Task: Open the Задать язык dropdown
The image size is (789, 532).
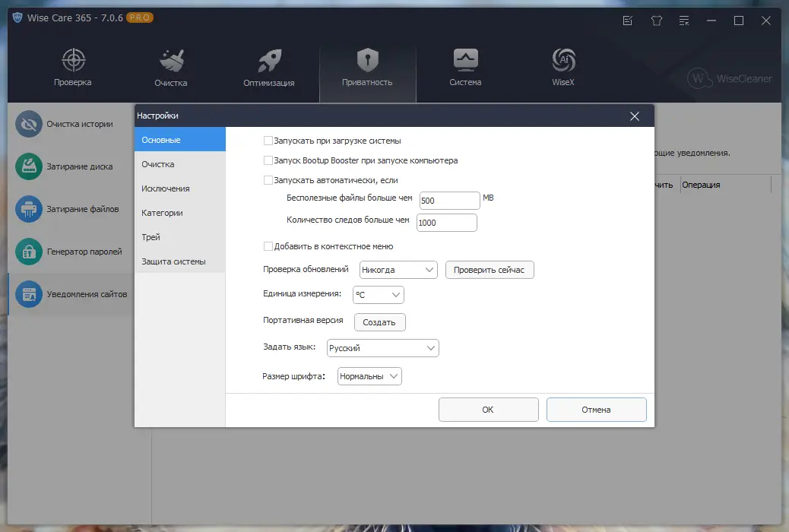Action: (383, 348)
